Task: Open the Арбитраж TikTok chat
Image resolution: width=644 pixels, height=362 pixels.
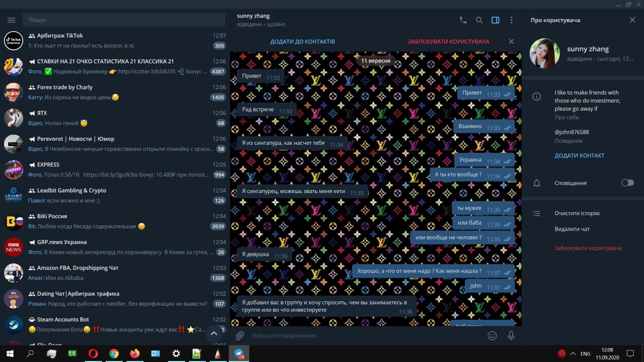Action: coord(115,40)
